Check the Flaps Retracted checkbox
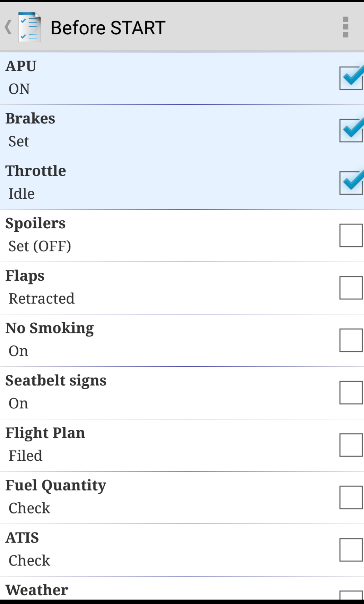The image size is (364, 604). click(351, 288)
